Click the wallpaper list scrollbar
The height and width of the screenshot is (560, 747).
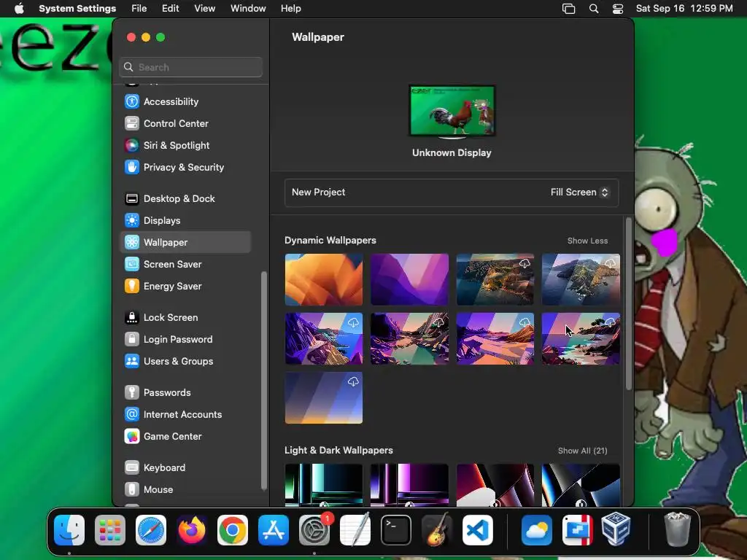(x=629, y=304)
